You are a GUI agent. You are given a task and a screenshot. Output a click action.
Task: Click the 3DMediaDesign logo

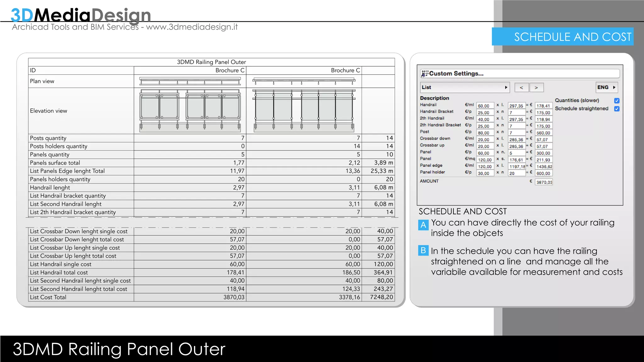pos(81,15)
